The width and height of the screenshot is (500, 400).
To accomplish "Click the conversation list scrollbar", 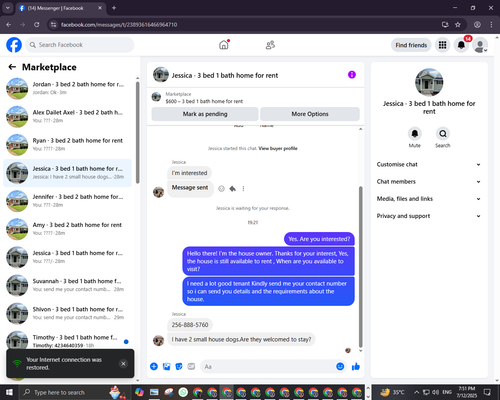I will coord(138,132).
